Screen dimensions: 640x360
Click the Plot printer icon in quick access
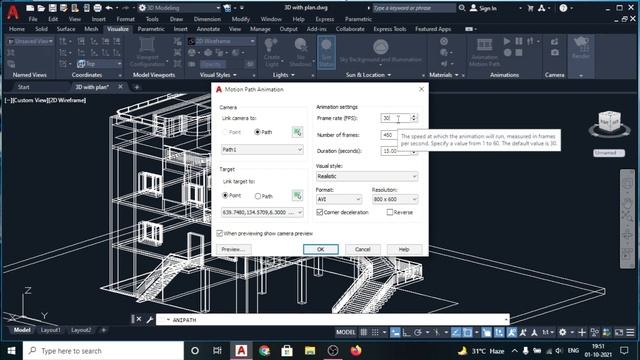[x=98, y=8]
